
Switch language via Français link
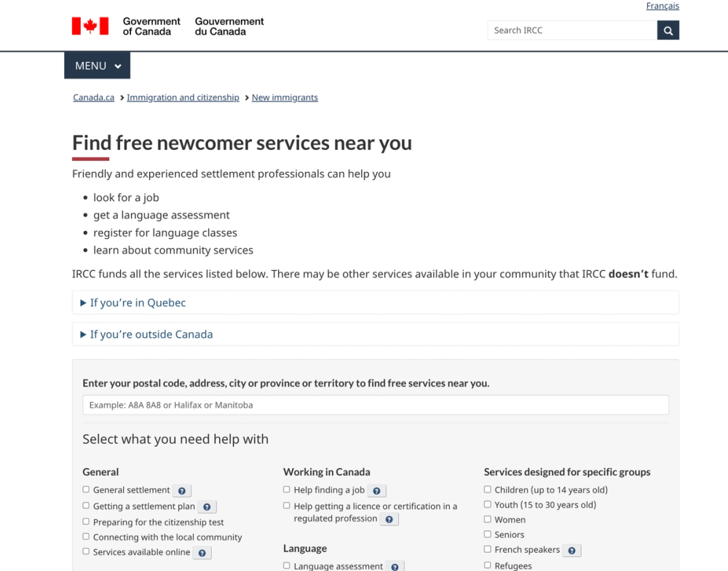(x=662, y=6)
